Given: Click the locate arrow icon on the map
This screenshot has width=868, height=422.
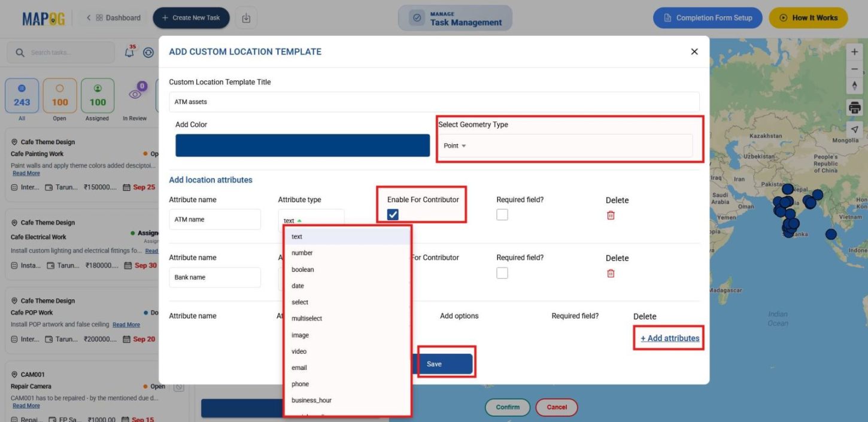Looking at the screenshot, I should [854, 129].
